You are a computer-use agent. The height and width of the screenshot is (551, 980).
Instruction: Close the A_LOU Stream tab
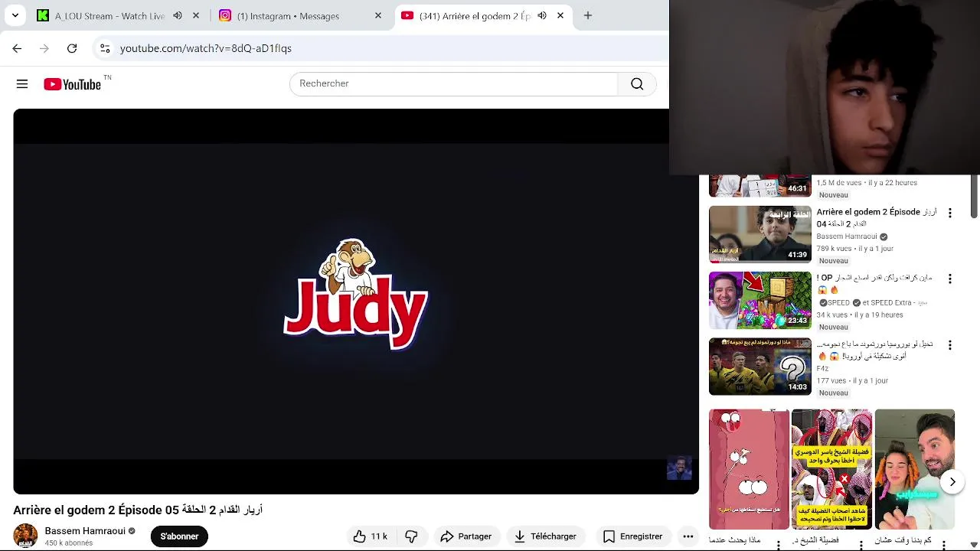click(x=196, y=15)
